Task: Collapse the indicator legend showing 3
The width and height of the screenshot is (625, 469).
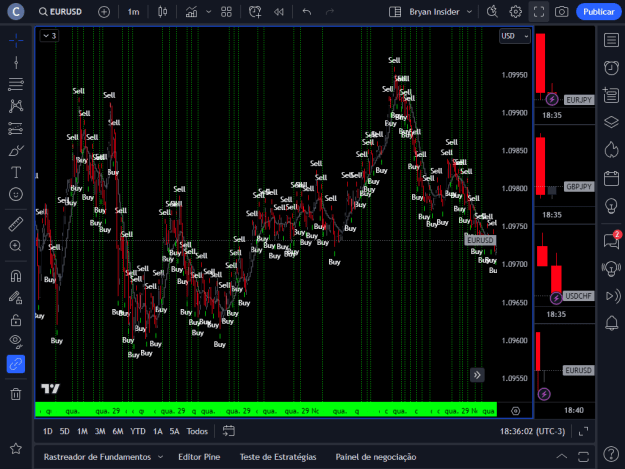Action: coord(49,36)
